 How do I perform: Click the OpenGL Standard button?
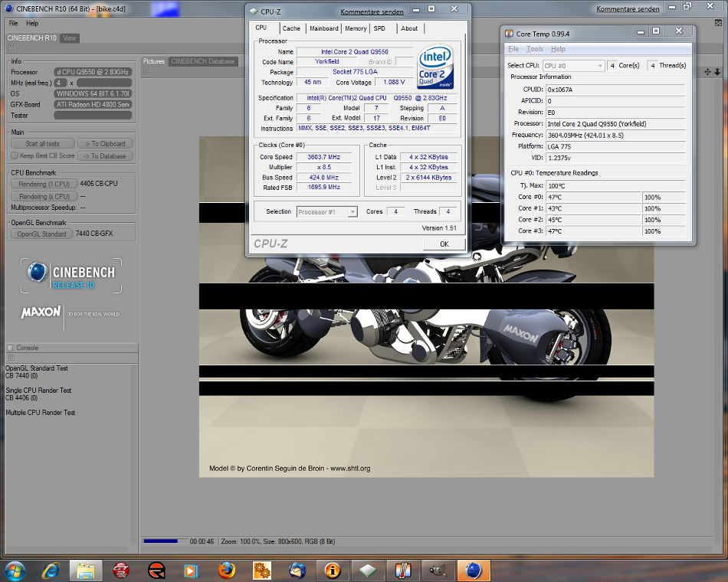coord(42,234)
